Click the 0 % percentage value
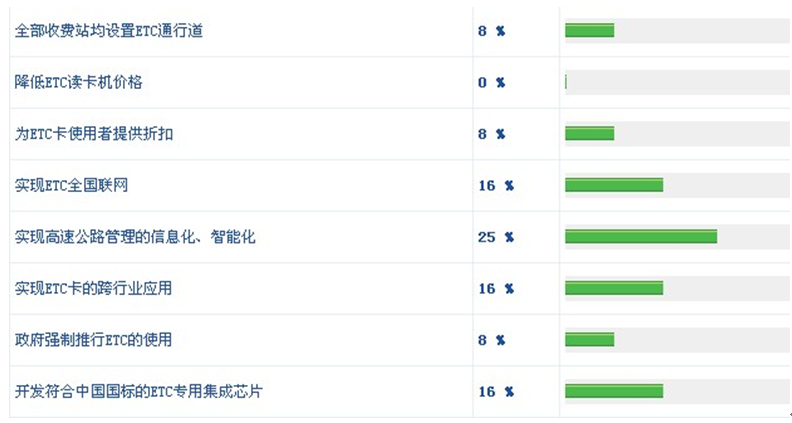792x423 pixels. tap(491, 82)
